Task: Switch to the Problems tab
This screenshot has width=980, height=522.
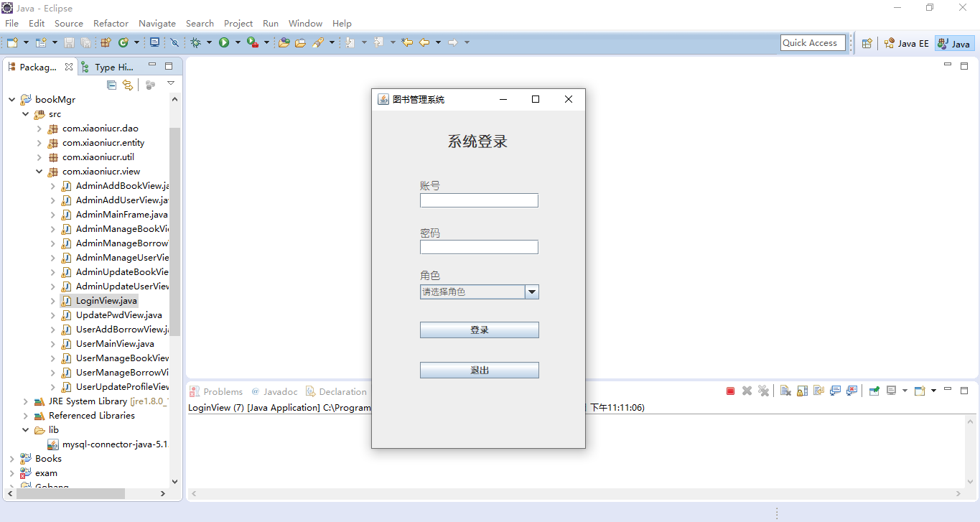Action: [216, 391]
